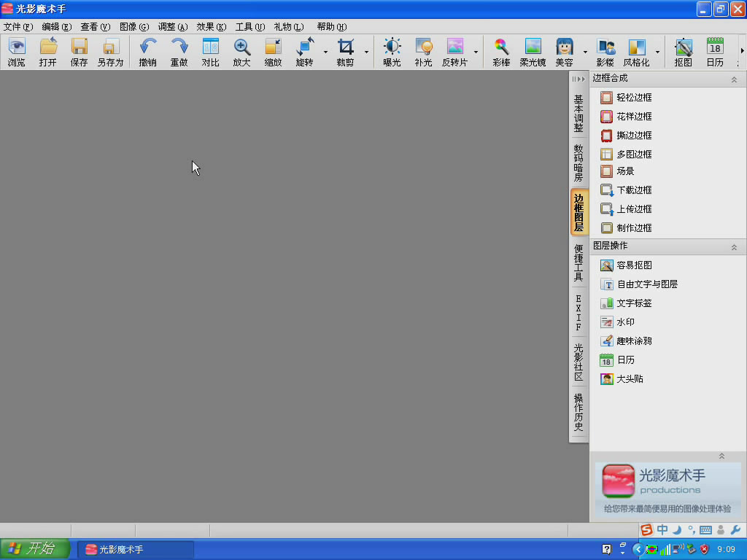Open the 查看(V) menu
Screen dimensions: 747x560
(x=96, y=27)
